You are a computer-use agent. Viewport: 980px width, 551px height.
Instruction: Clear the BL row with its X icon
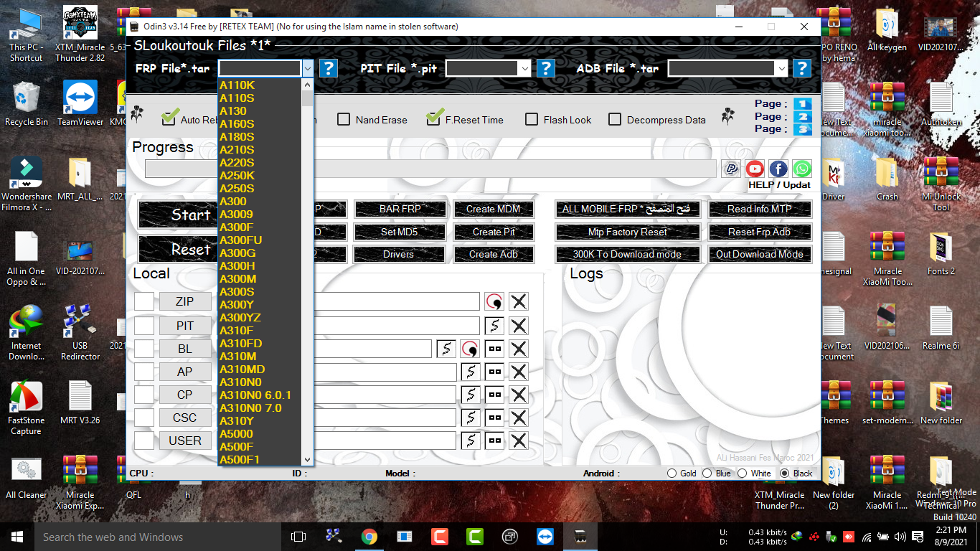point(519,349)
